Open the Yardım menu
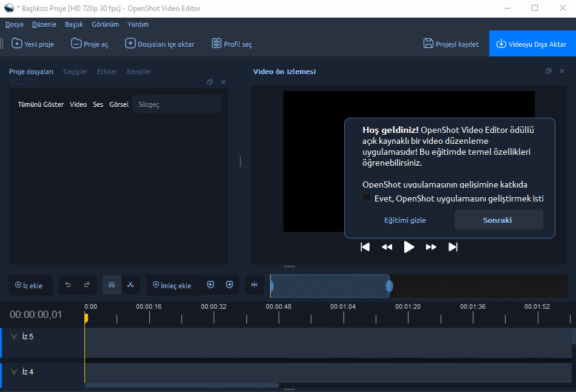 (x=138, y=24)
